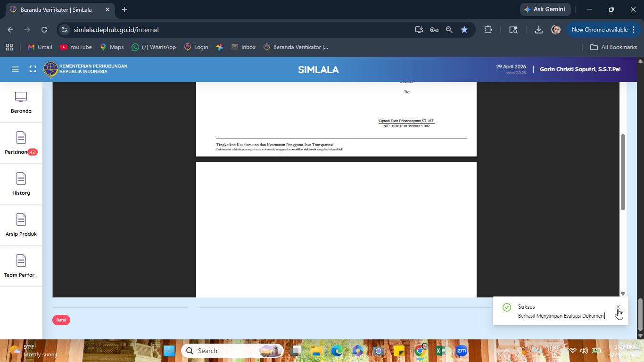Expand All Bookmarks folder
The image size is (644, 362).
tap(613, 47)
